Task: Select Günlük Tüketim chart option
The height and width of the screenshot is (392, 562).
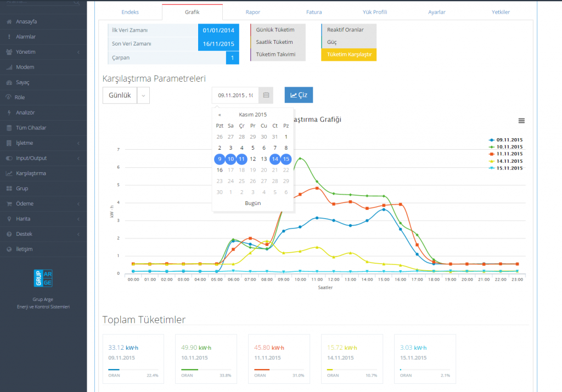Action: tap(278, 30)
